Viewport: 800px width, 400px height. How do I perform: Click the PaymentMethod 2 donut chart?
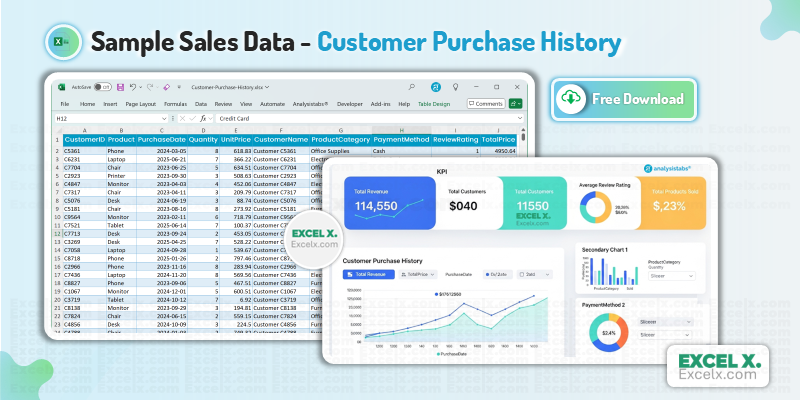pos(608,333)
